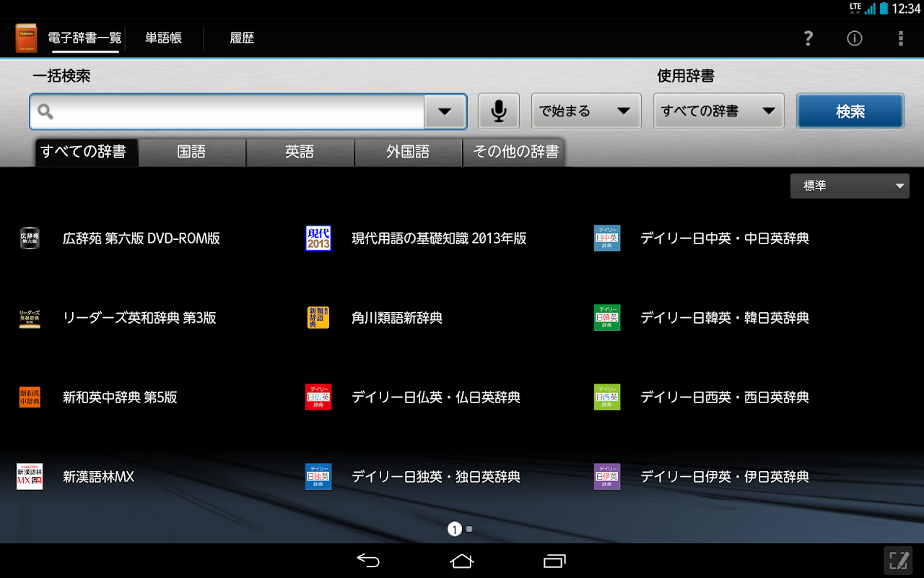The width and height of the screenshot is (924, 578).
Task: Tap the magnifier icon in search box
Action: pyautogui.click(x=45, y=111)
